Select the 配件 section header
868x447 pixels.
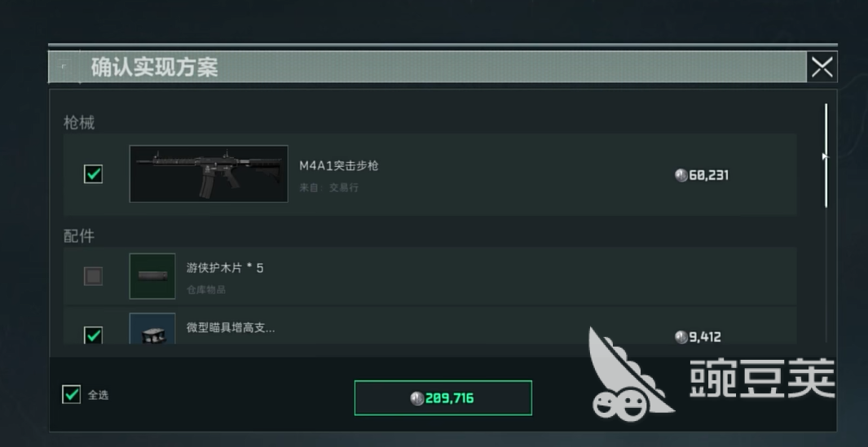pyautogui.click(x=79, y=236)
